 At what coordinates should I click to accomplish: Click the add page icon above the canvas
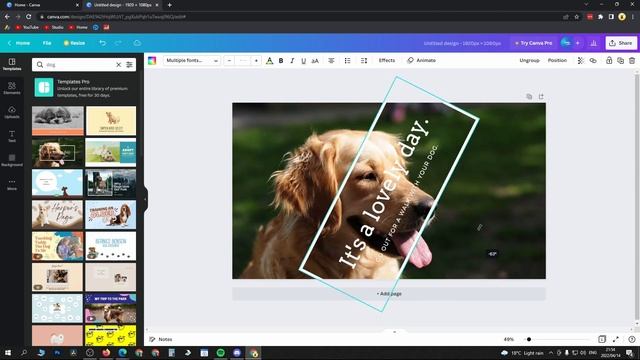coord(541,96)
